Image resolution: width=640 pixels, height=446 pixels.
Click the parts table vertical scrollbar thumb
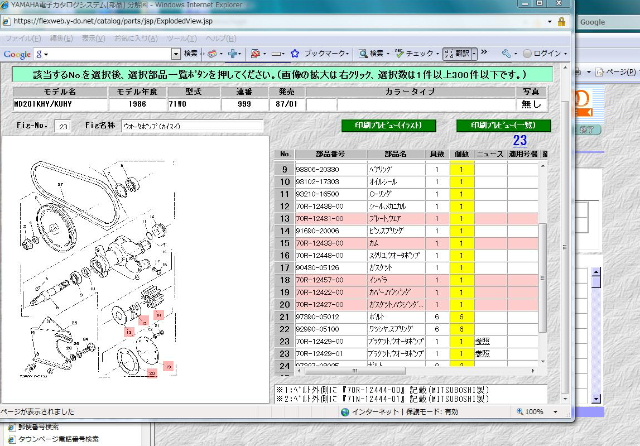[x=542, y=278]
